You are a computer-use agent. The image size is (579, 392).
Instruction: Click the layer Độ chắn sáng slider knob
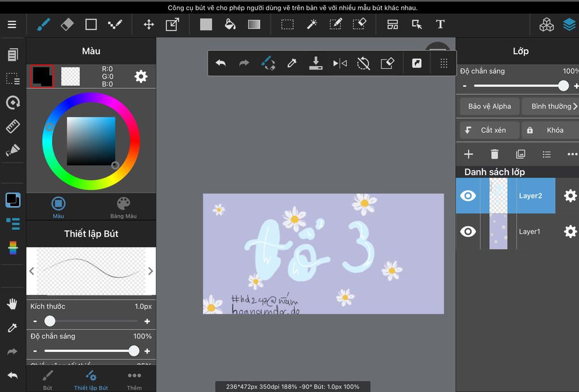pos(563,85)
